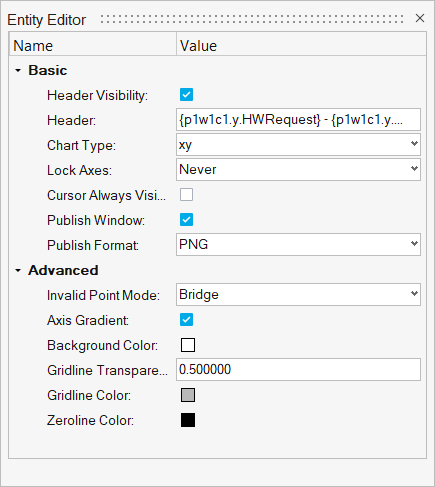Click the Header text field
435x487 pixels.
tap(298, 120)
